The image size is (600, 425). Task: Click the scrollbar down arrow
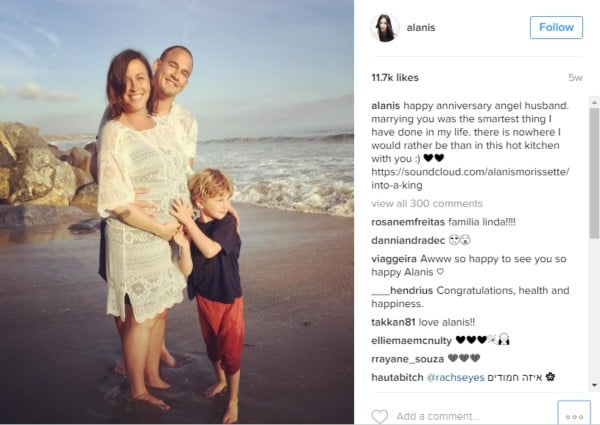tap(594, 385)
